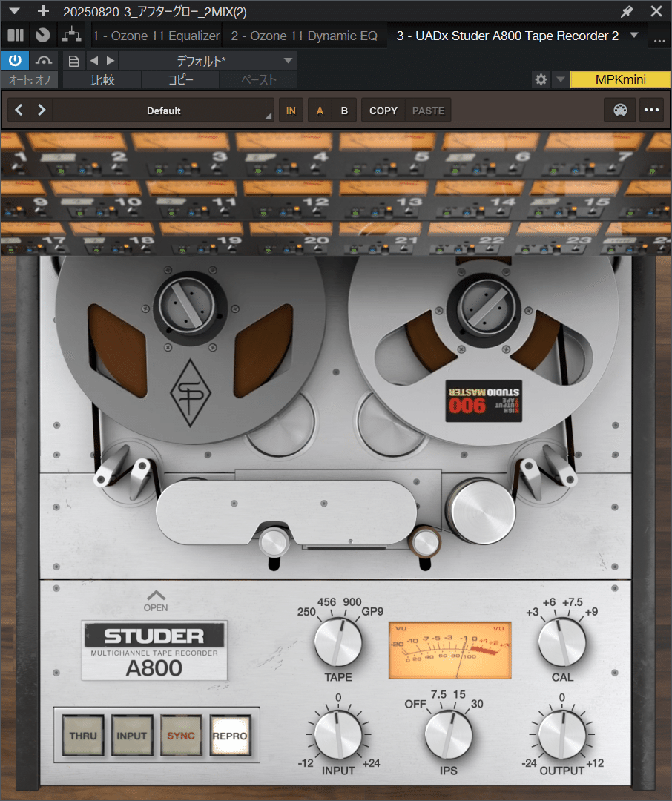
Task: Select the SYNC path button
Action: [181, 736]
